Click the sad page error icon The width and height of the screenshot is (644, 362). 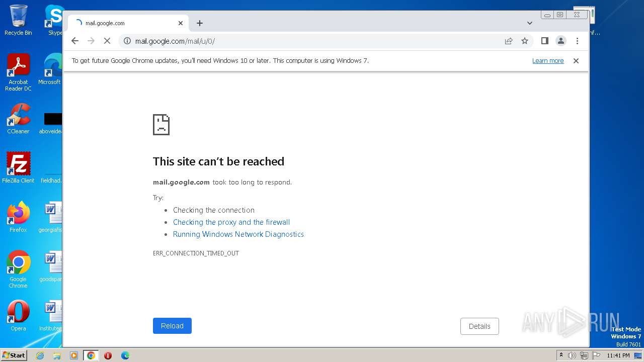(161, 124)
